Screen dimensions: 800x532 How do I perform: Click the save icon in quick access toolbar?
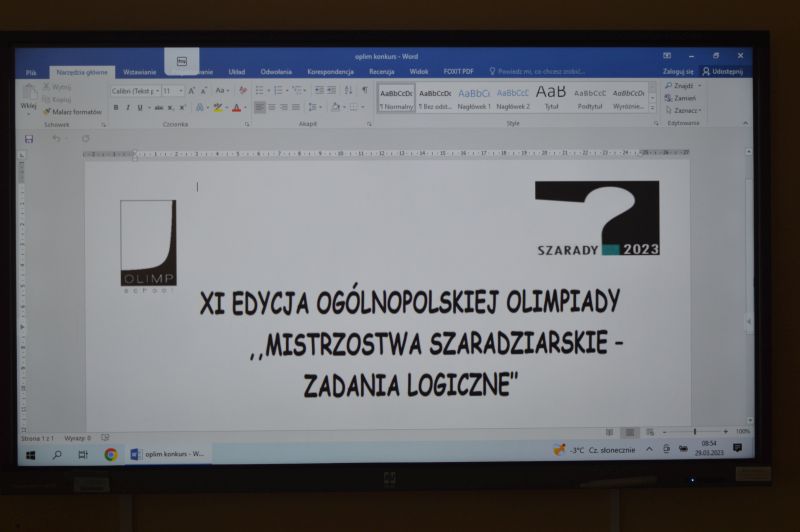(29, 139)
